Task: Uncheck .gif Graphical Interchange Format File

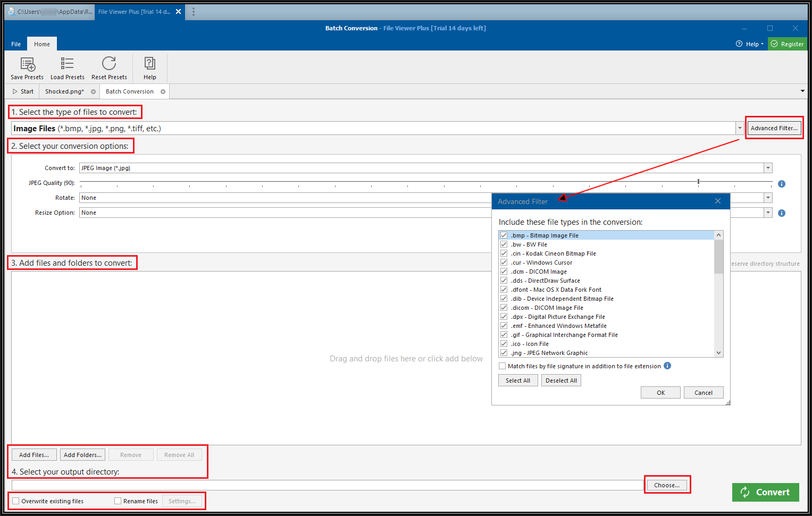Action: tap(504, 335)
